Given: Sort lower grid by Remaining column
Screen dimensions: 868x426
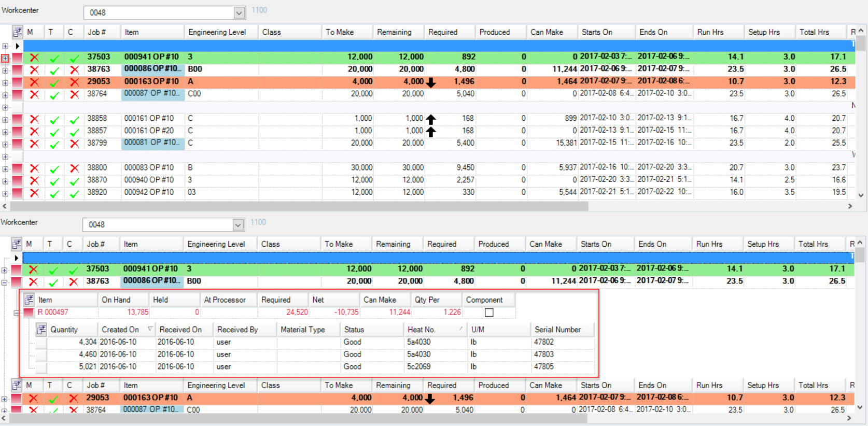Looking at the screenshot, I should 397,244.
